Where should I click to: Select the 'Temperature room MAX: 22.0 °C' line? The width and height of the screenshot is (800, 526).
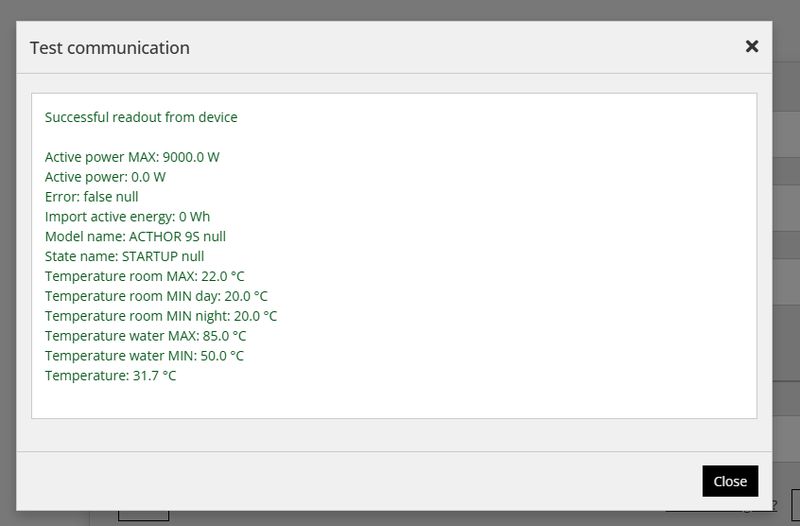click(144, 277)
